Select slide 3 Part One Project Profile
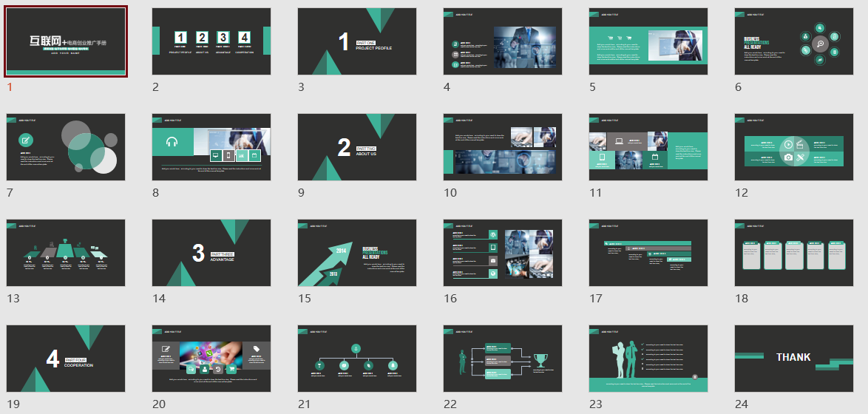868x414 pixels. [x=357, y=41]
